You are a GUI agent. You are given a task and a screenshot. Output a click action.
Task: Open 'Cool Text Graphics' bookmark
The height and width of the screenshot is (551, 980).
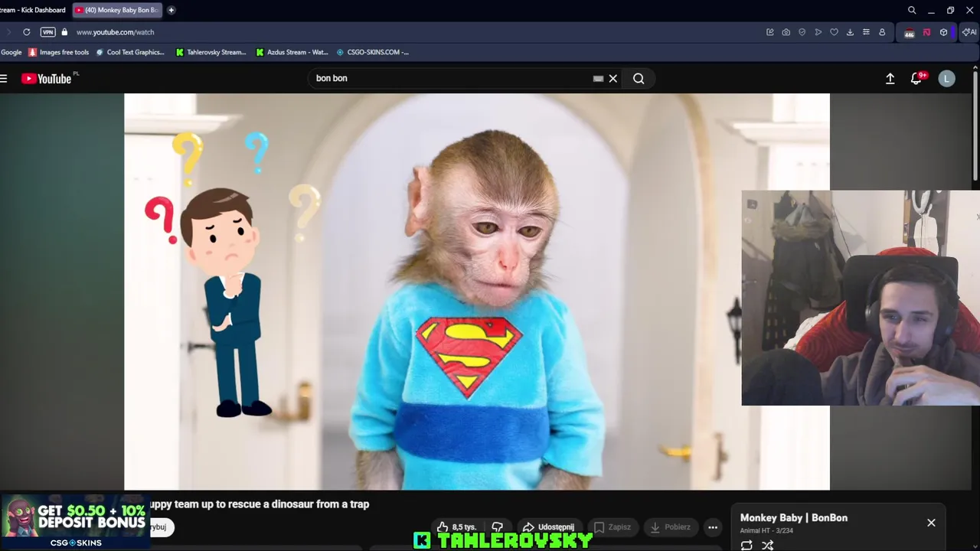[129, 52]
